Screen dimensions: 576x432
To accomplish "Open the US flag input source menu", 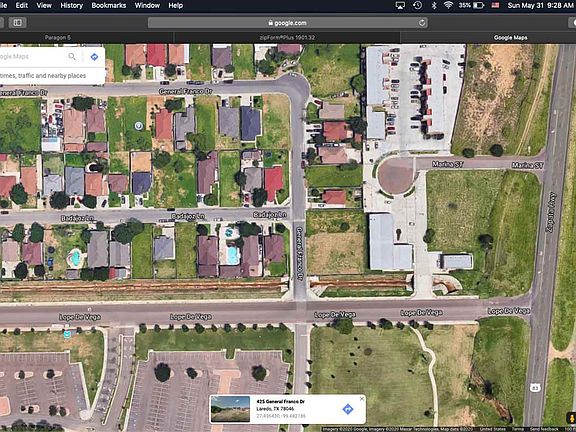I will coord(496,6).
